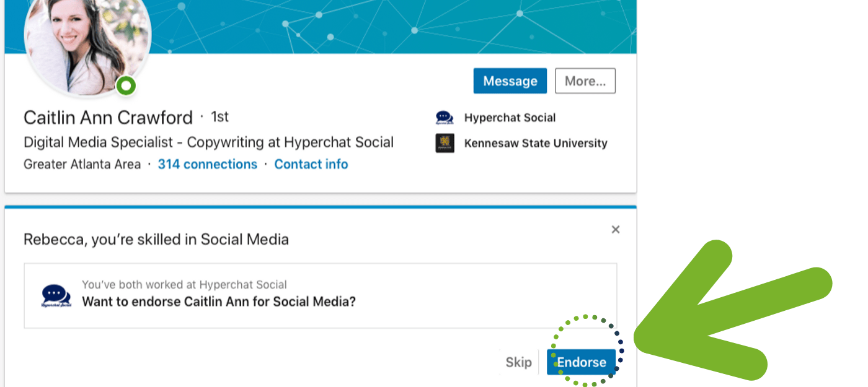Click 'Want to endorse Caitlin Ann for Social Media?'
This screenshot has height=387, width=868.
coord(219,302)
